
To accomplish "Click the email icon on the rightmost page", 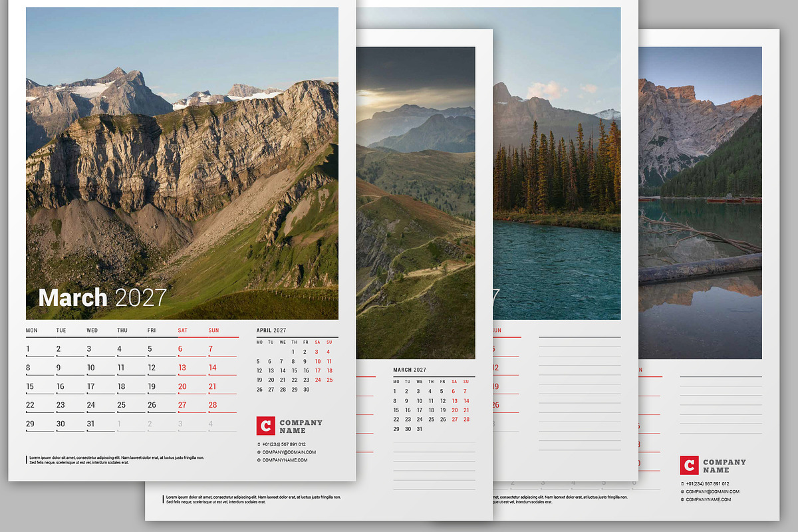I will (682, 492).
